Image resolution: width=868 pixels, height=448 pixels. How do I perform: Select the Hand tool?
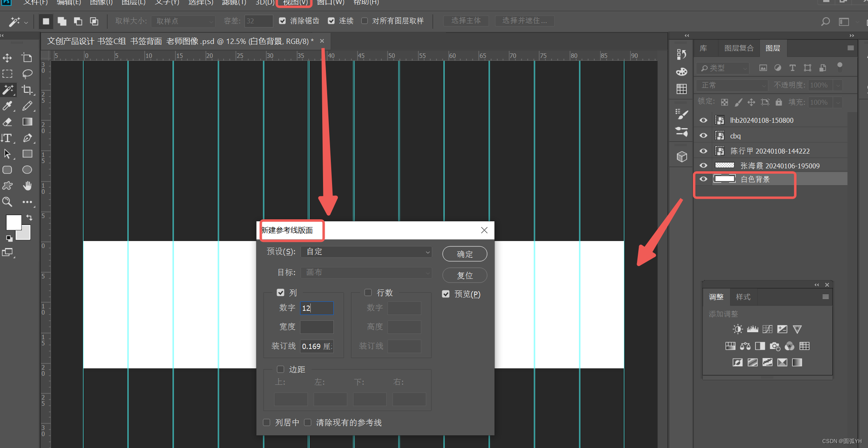27,186
